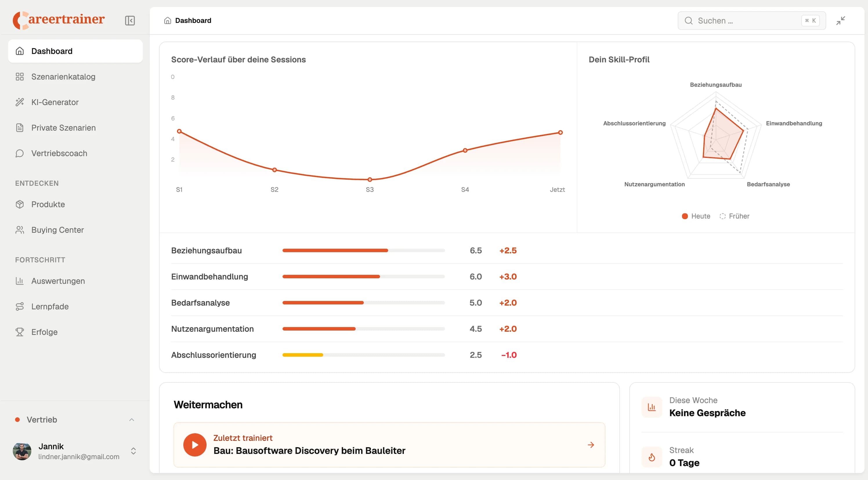Click the Einwandbehandlung progress bar
This screenshot has width=868, height=480.
[x=364, y=276]
